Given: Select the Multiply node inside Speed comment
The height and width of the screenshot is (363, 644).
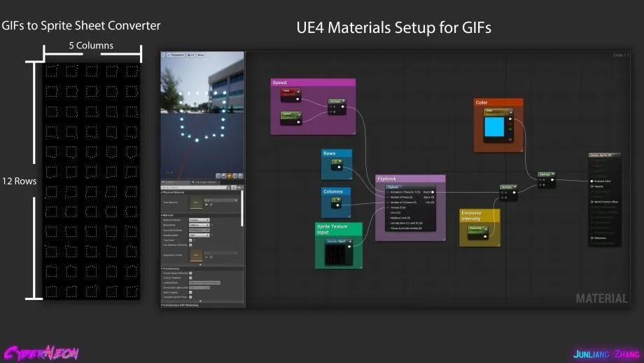Looking at the screenshot, I should 337,107.
